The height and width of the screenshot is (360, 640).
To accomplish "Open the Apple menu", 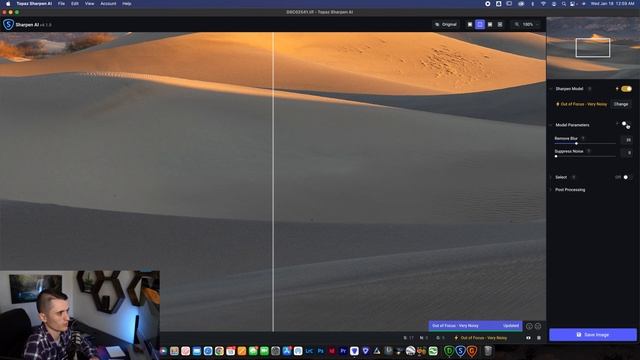I will click(8, 4).
